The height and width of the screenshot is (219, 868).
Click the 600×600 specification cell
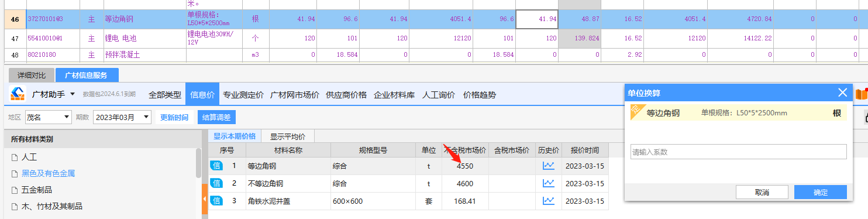373,201
